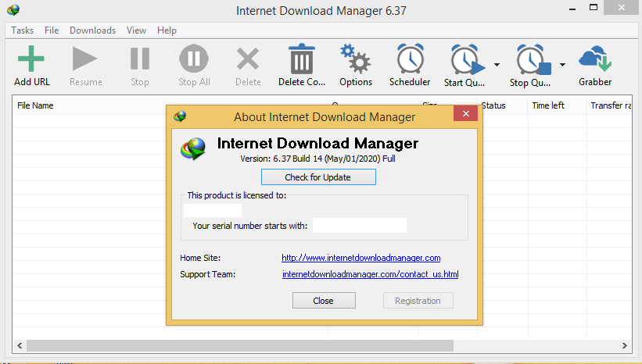Click the Delete Completed trash icon
642x364 pixels.
[x=302, y=59]
